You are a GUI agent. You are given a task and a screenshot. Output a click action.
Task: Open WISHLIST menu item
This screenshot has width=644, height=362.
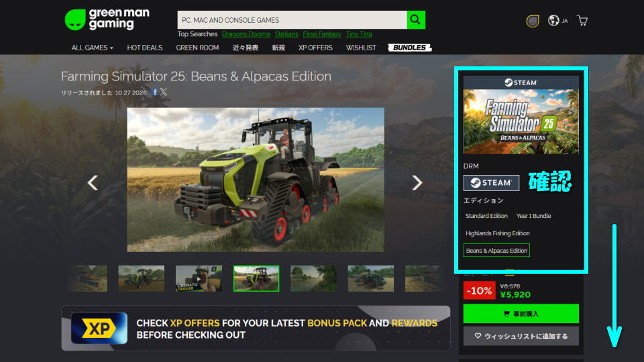tap(361, 48)
